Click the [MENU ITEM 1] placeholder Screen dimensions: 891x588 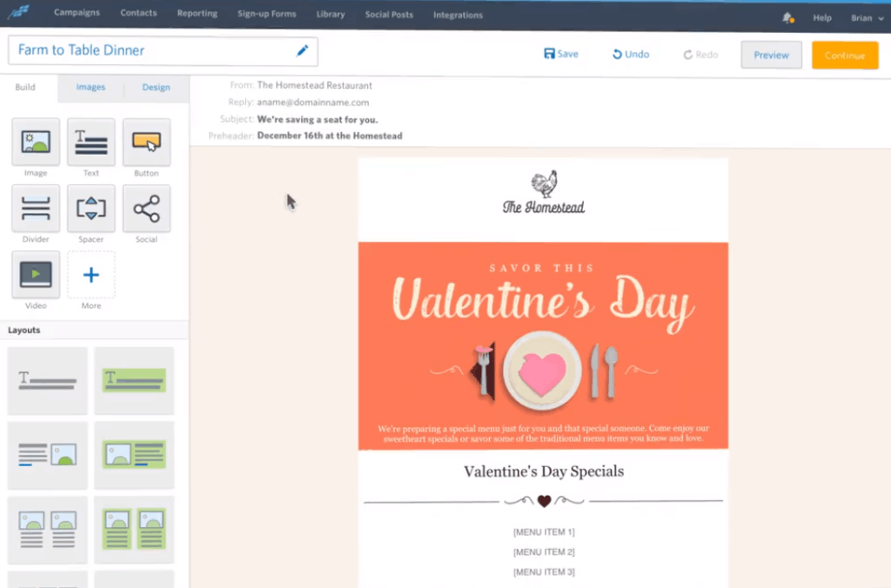[x=544, y=532]
